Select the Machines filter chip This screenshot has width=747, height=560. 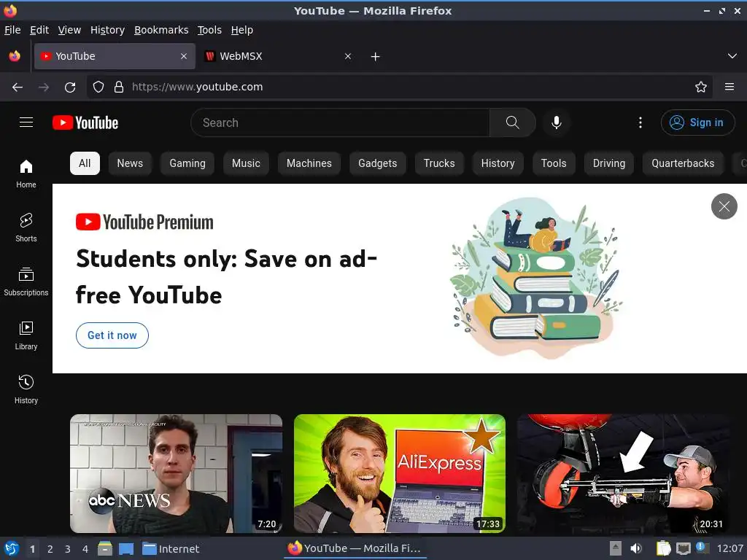[x=309, y=163]
